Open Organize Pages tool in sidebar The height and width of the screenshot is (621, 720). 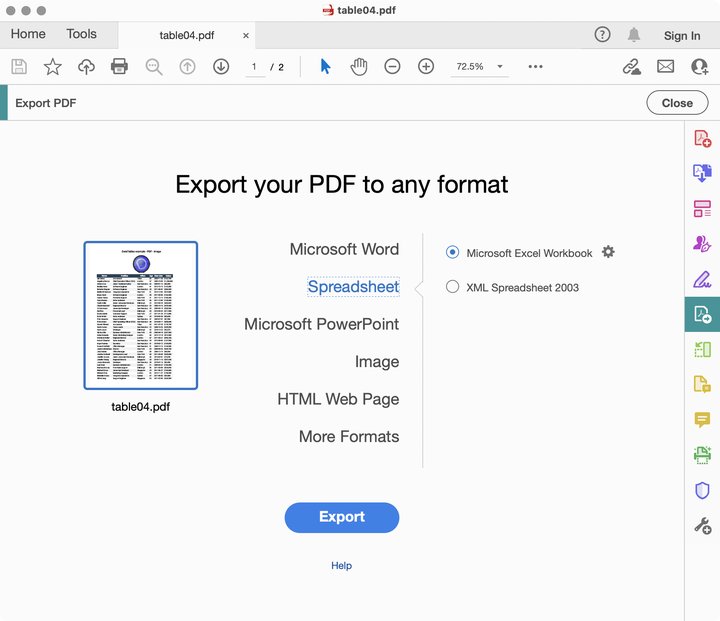pyautogui.click(x=702, y=209)
